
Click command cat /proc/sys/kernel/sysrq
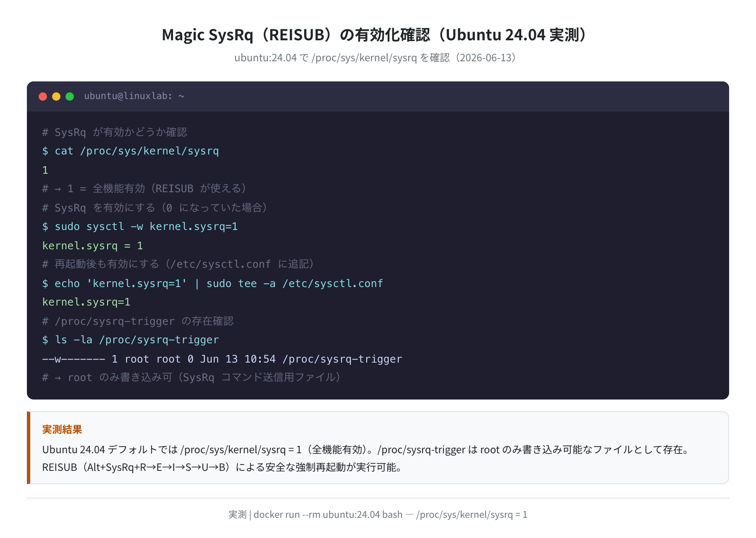[131, 151]
